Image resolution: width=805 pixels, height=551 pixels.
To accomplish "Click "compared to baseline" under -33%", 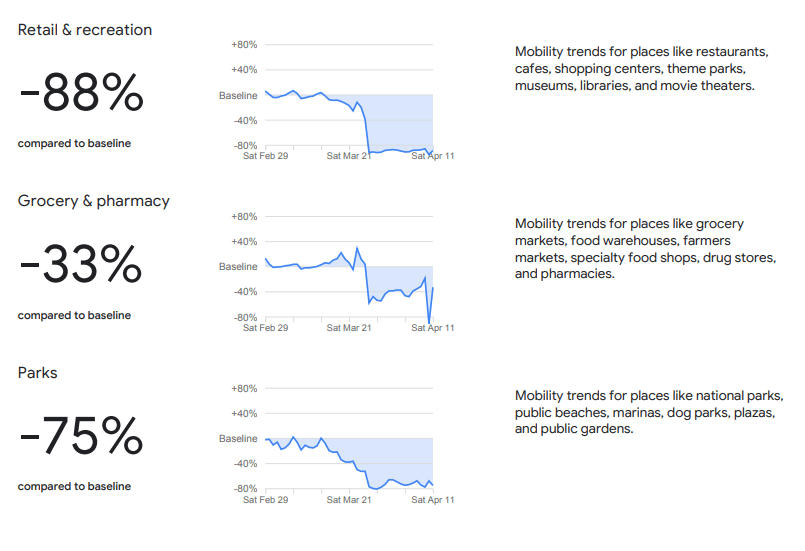I will click(x=74, y=316).
